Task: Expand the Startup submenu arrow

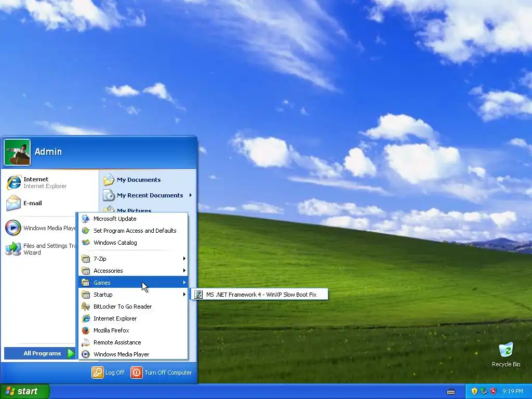Action: click(184, 294)
